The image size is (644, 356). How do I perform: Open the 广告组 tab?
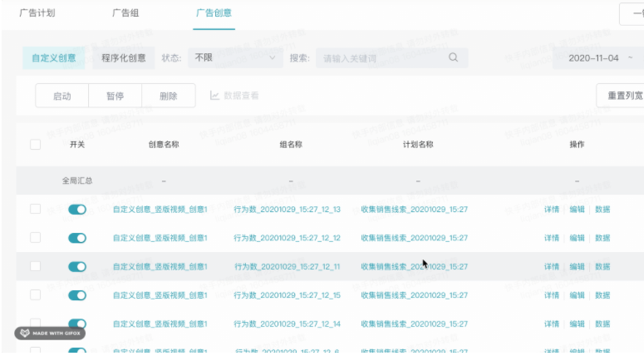tap(125, 13)
